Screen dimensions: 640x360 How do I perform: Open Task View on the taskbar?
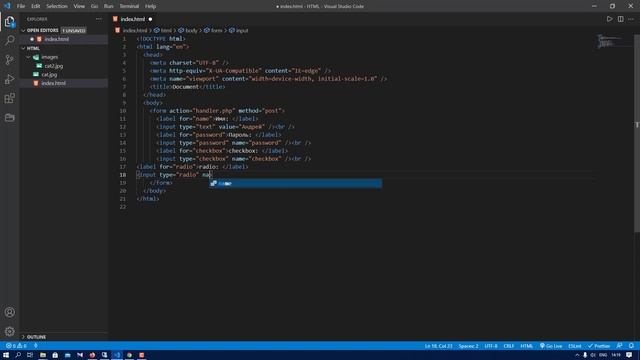click(30, 355)
